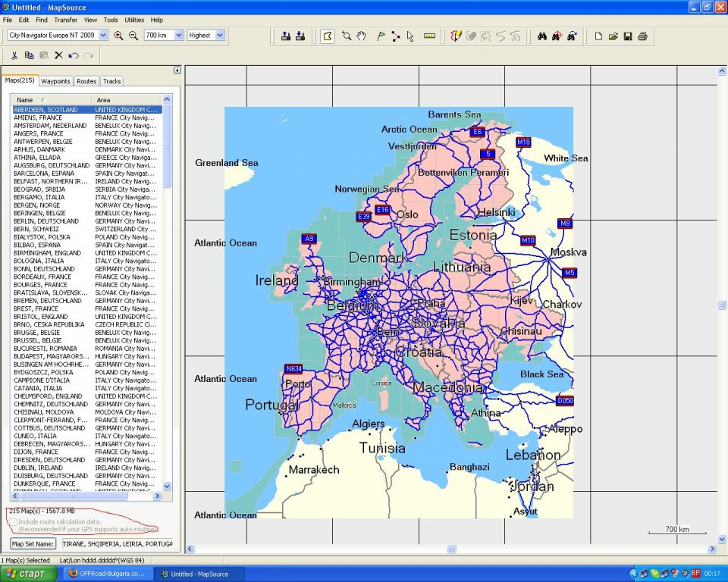The width and height of the screenshot is (728, 582).
Task: Click the Zoom Out magnifier icon
Action: click(x=133, y=36)
